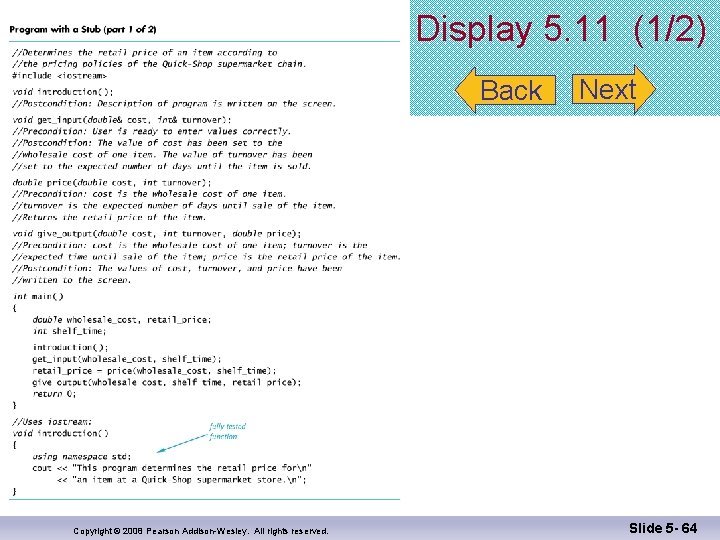This screenshot has height=540, width=720.
Task: Select the 'fully tested function' annotation
Action: 228,431
